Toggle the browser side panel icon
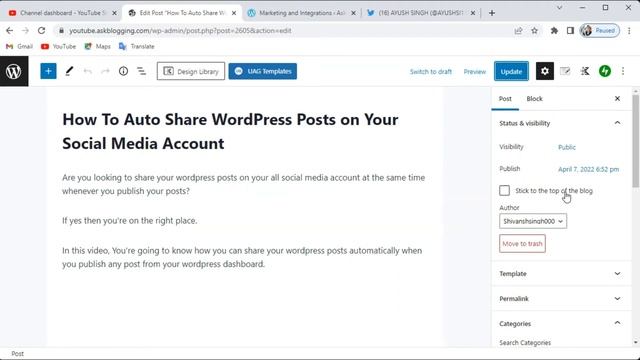 click(x=570, y=31)
